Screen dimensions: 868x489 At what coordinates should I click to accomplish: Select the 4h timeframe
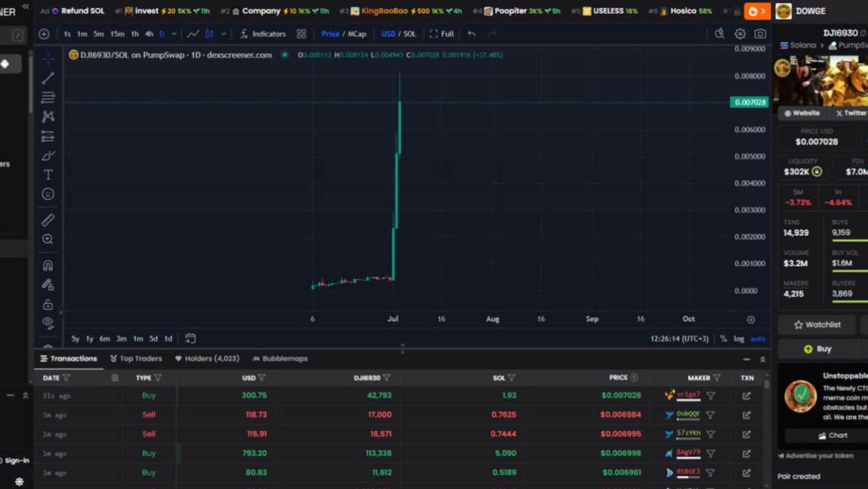[x=148, y=34]
